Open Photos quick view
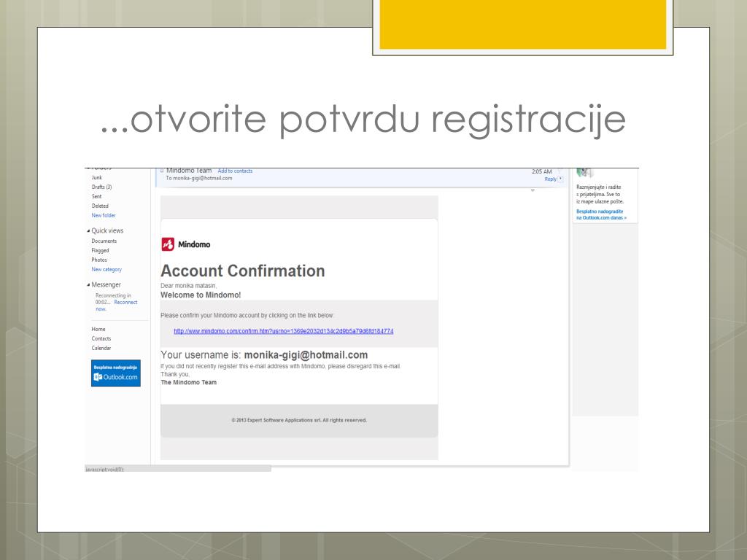This screenshot has height=560, width=747. coord(99,260)
